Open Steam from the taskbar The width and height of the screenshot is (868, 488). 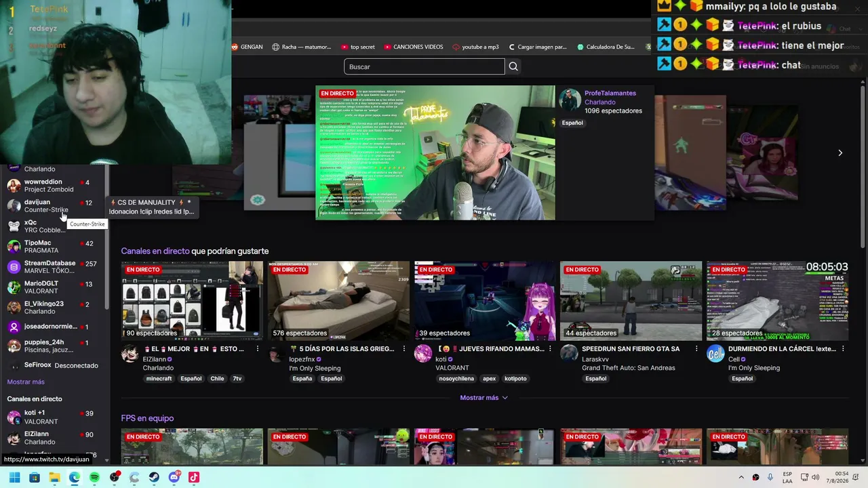(x=154, y=477)
